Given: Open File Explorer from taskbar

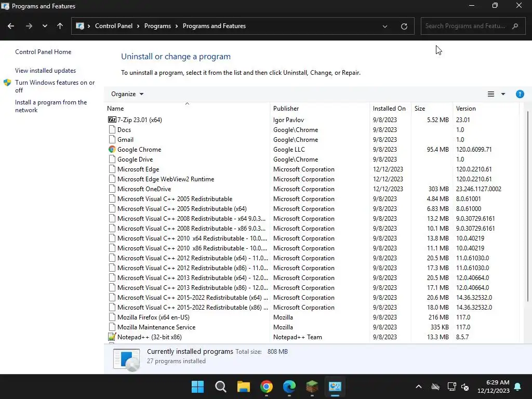Looking at the screenshot, I should tap(244, 387).
